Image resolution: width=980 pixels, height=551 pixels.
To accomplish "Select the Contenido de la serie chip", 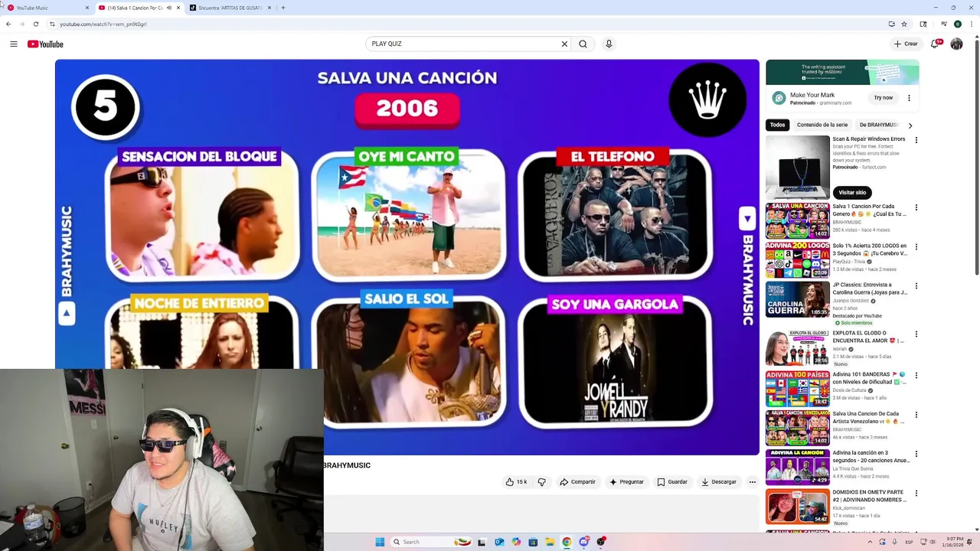I will 822,125.
